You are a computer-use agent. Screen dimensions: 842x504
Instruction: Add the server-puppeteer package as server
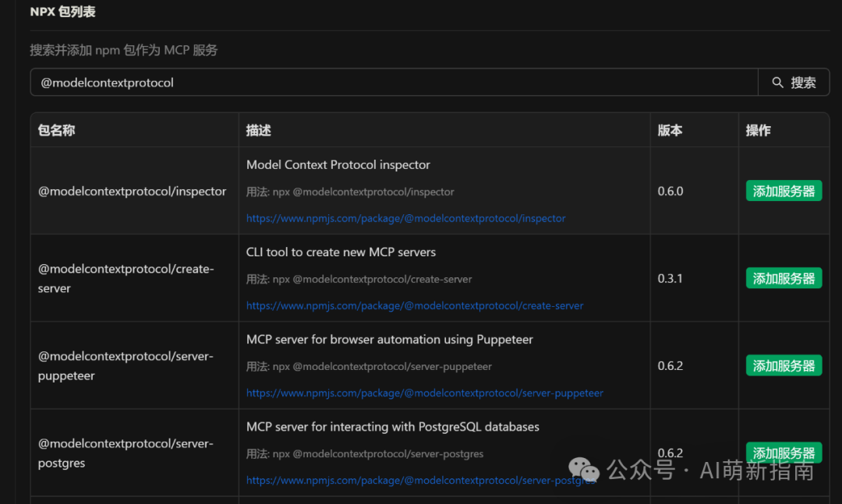(784, 365)
